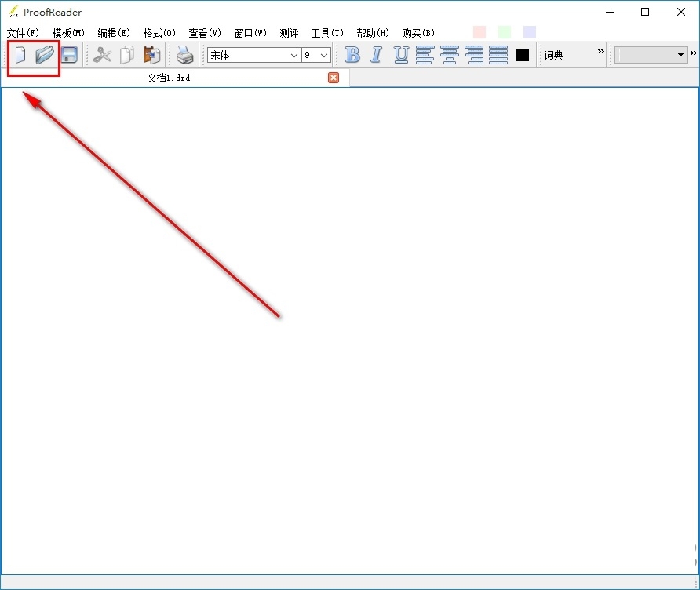Open the 测评 menu

[289, 33]
